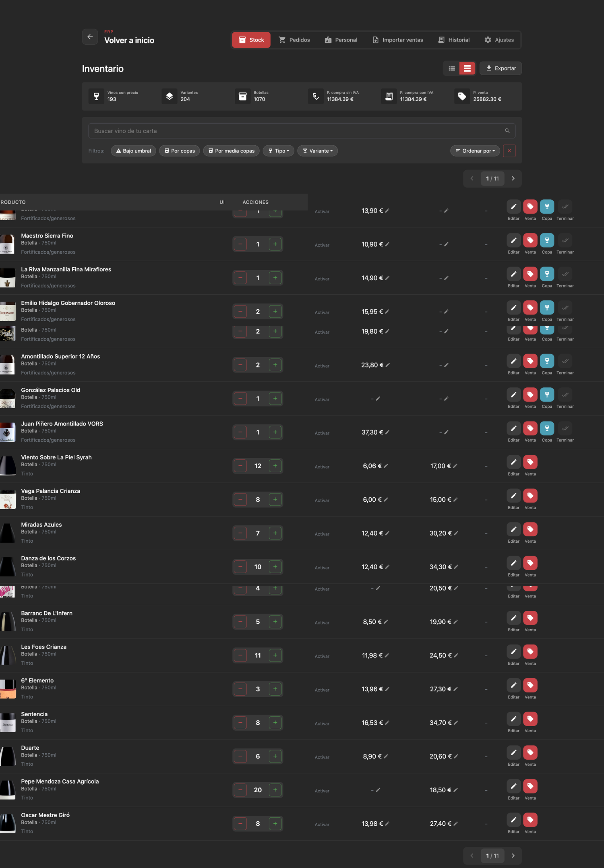
Task: Go to next page in bottom pagination
Action: 513,856
